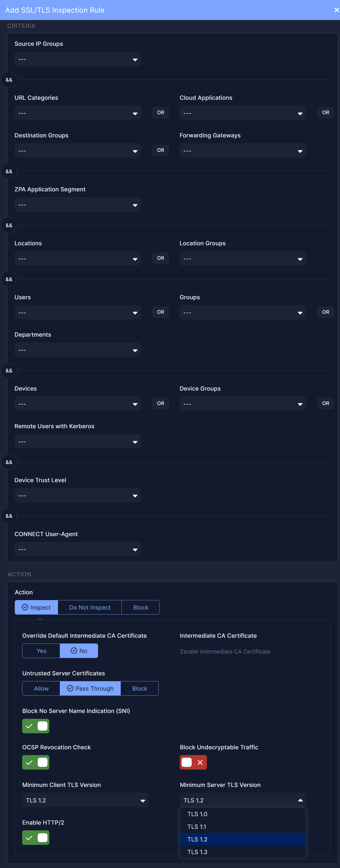The image size is (340, 868).
Task: Click the && operator above ZPA Application Segment
Action: 9,171
